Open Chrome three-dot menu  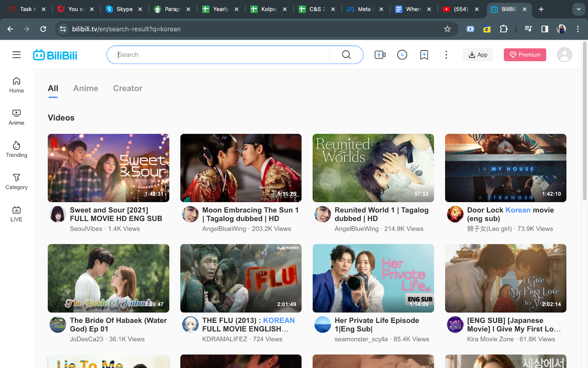pyautogui.click(x=578, y=29)
